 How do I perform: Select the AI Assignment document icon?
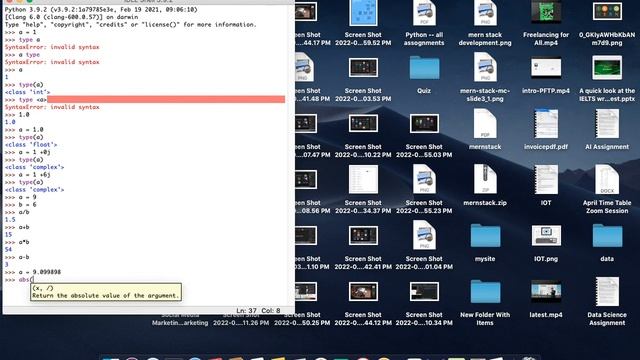click(607, 123)
